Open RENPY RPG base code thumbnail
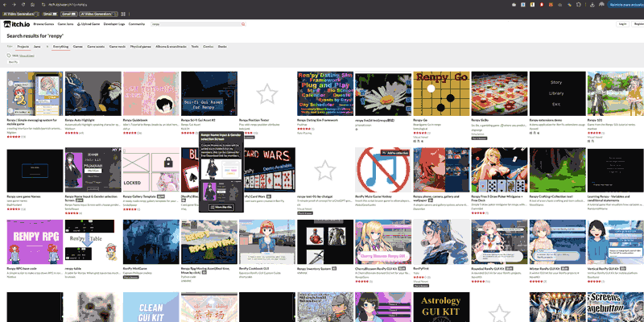644x322 pixels. click(35, 242)
